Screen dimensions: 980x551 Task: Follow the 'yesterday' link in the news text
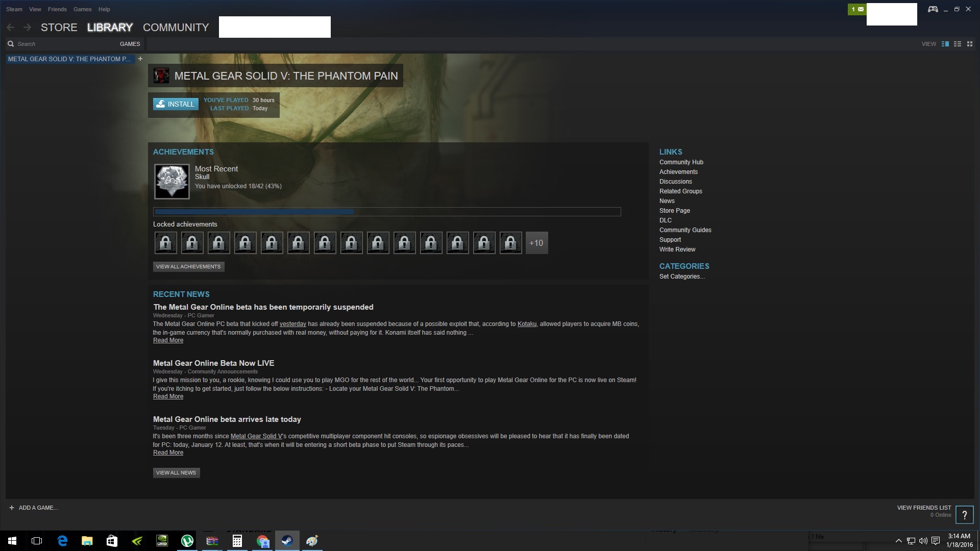tap(293, 324)
